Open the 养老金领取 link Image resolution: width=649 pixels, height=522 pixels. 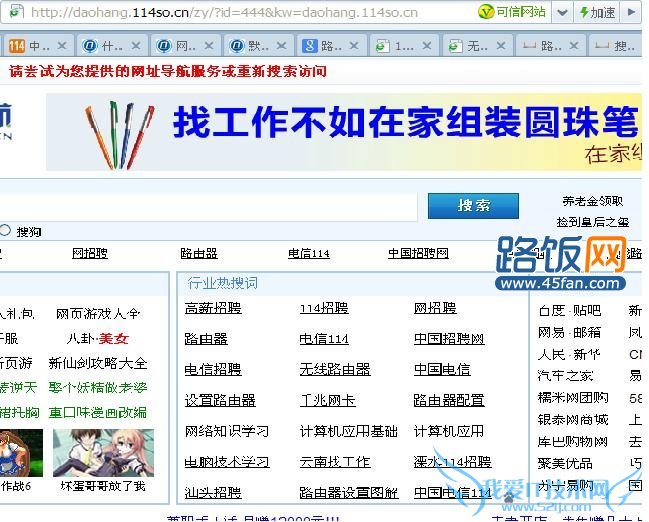pos(592,201)
